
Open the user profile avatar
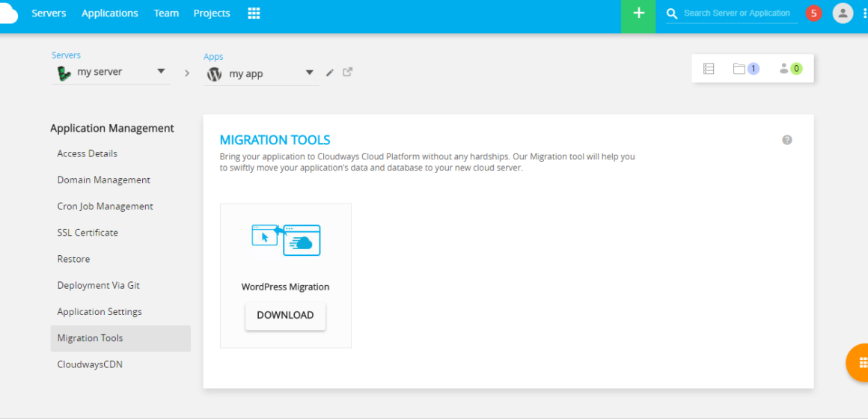pyautogui.click(x=843, y=13)
